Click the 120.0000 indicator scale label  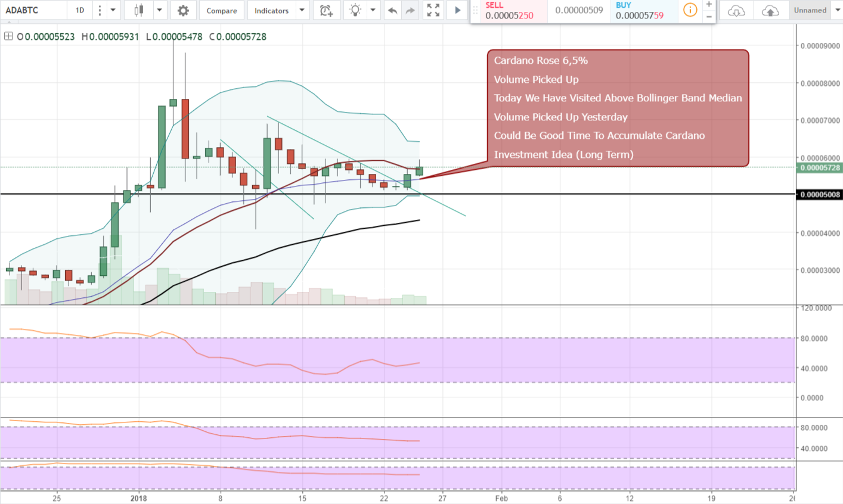[816, 308]
